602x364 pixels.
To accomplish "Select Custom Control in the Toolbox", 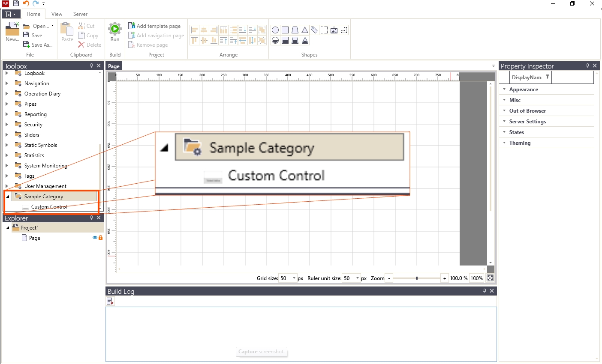I will coord(49,207).
